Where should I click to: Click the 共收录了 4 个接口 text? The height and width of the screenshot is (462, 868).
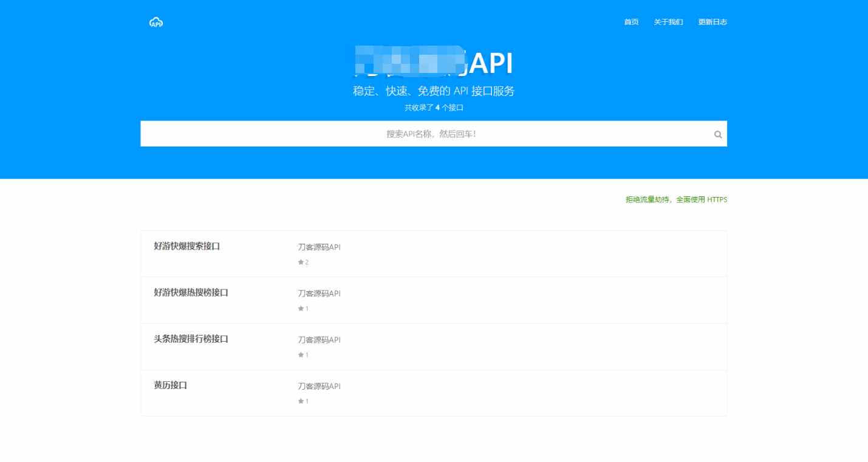pos(434,108)
